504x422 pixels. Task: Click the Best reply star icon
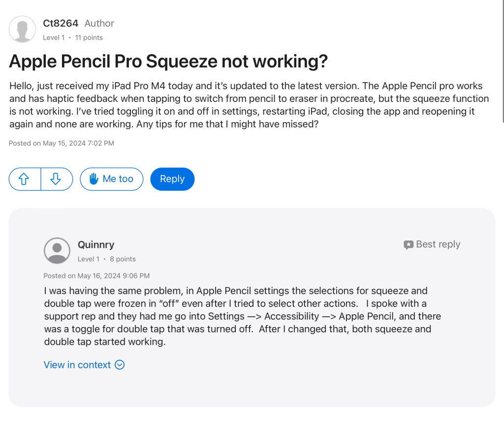click(409, 245)
